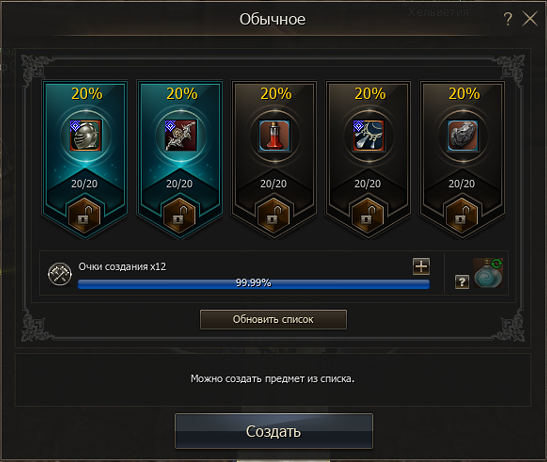Click the blue swirl flask icon

point(488,273)
